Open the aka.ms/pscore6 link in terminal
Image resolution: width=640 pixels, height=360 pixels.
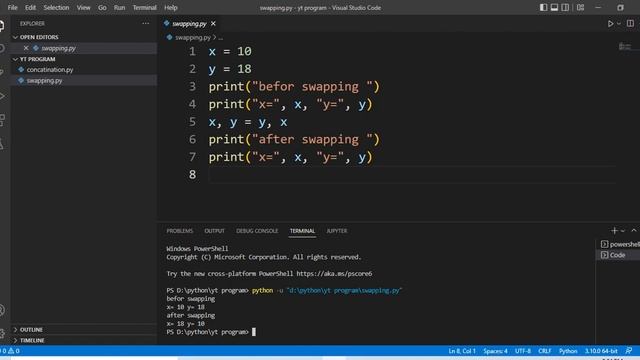[x=334, y=273]
